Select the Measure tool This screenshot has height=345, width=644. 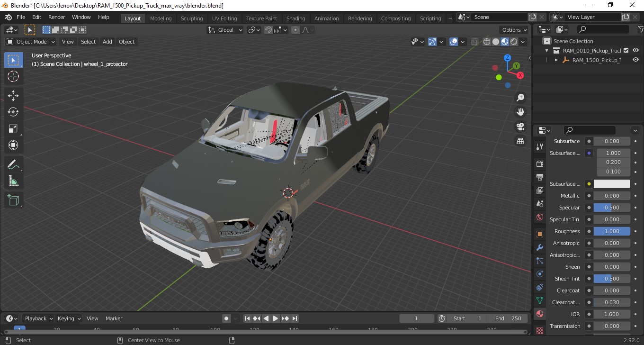[13, 181]
